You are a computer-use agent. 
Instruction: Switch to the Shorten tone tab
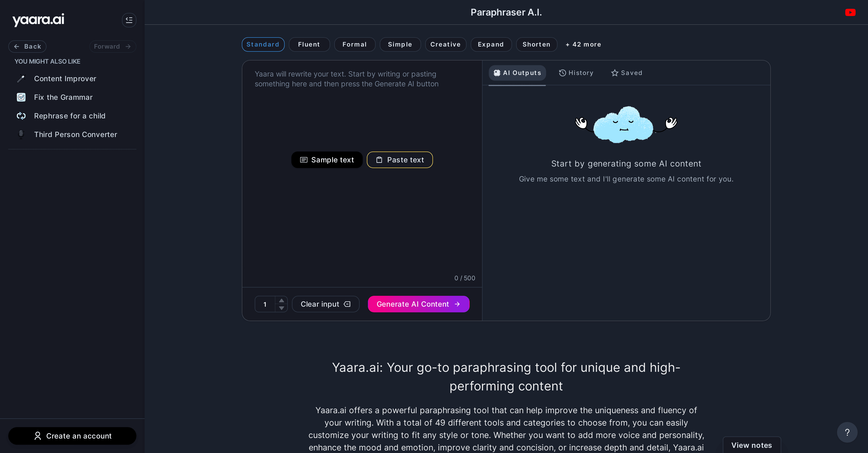point(537,44)
